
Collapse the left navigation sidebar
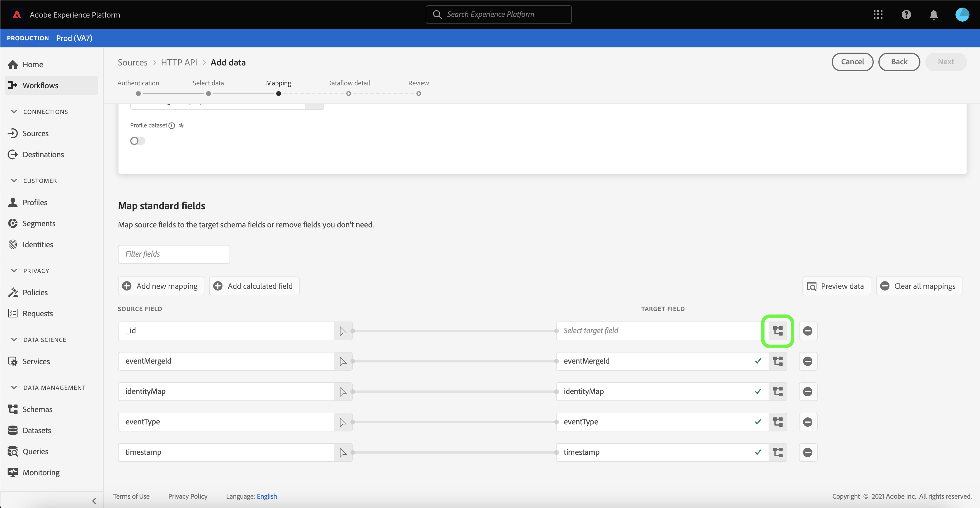[94, 501]
